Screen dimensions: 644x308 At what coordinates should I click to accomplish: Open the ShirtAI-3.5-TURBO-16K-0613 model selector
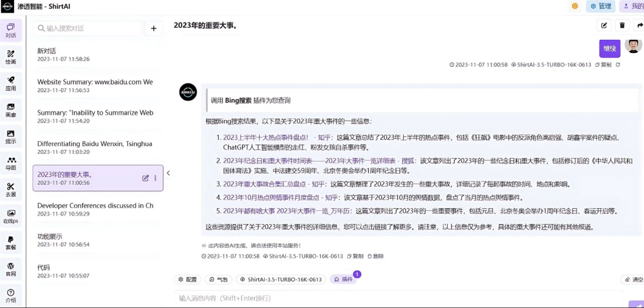pyautogui.click(x=281, y=280)
